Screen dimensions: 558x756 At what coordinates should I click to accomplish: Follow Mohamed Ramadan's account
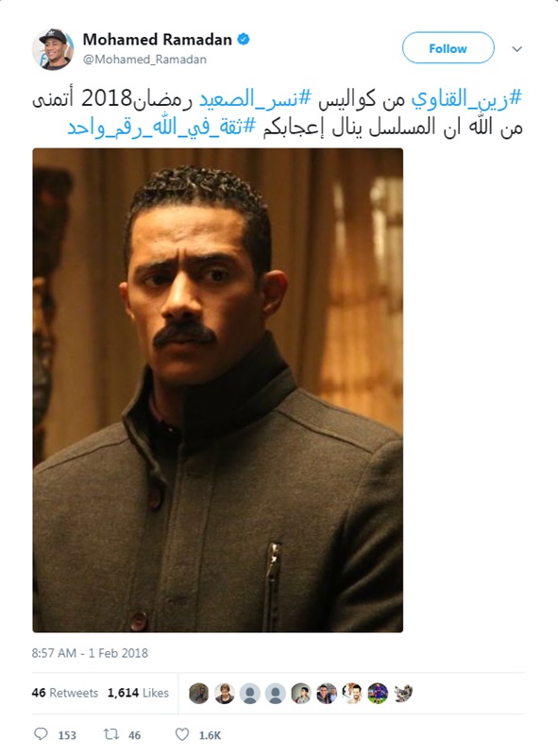point(448,48)
